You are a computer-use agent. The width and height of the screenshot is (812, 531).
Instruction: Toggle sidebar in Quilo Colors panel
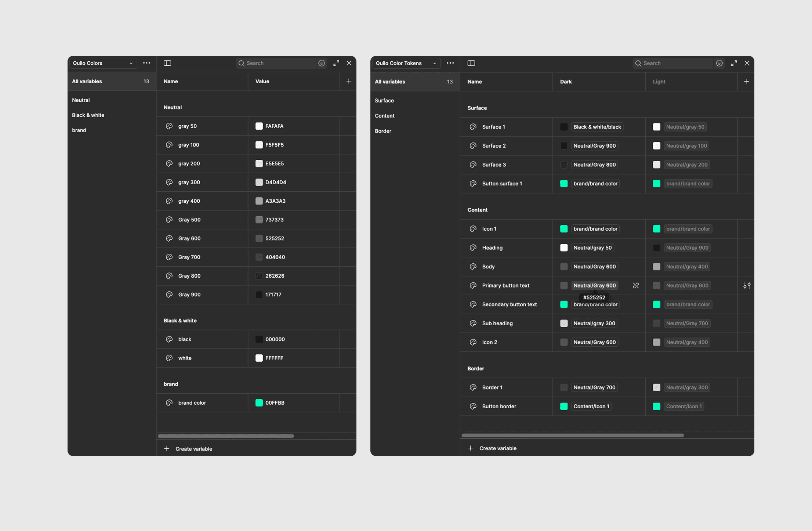point(167,63)
